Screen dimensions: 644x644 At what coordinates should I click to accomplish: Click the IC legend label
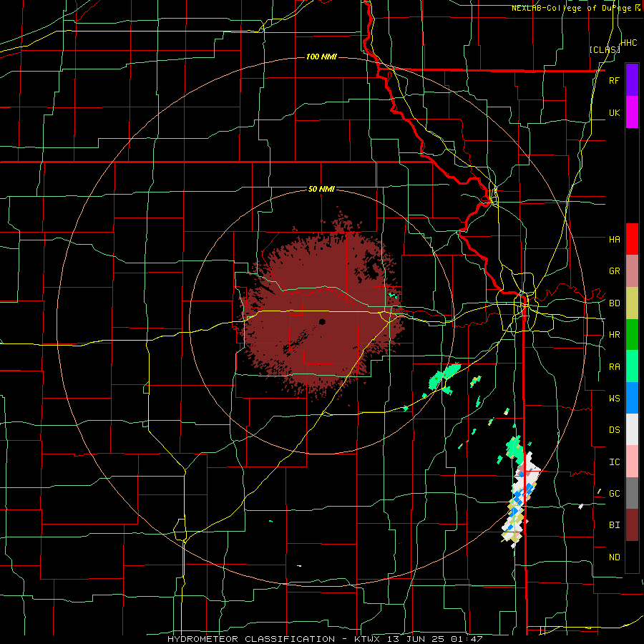(614, 462)
